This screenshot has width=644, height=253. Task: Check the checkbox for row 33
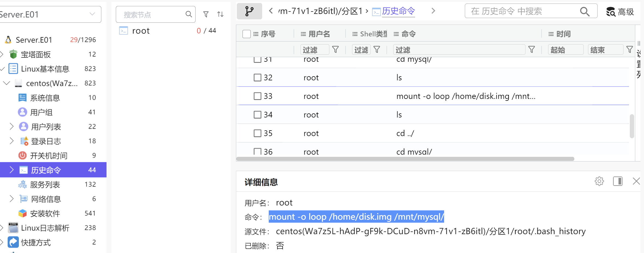(257, 96)
